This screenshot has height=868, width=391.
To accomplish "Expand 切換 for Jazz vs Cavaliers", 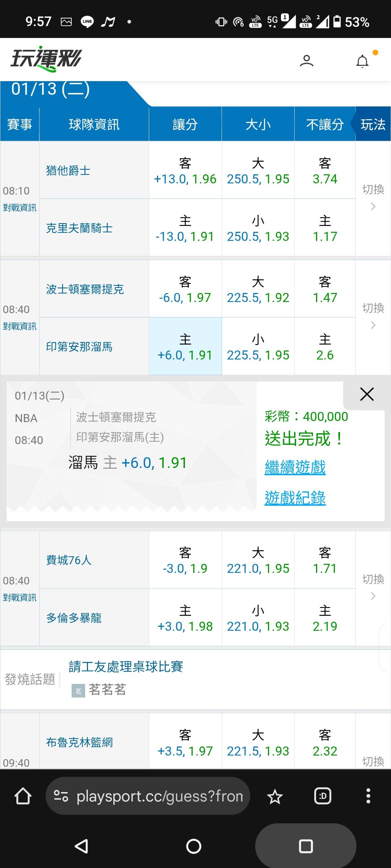I will click(x=373, y=197).
